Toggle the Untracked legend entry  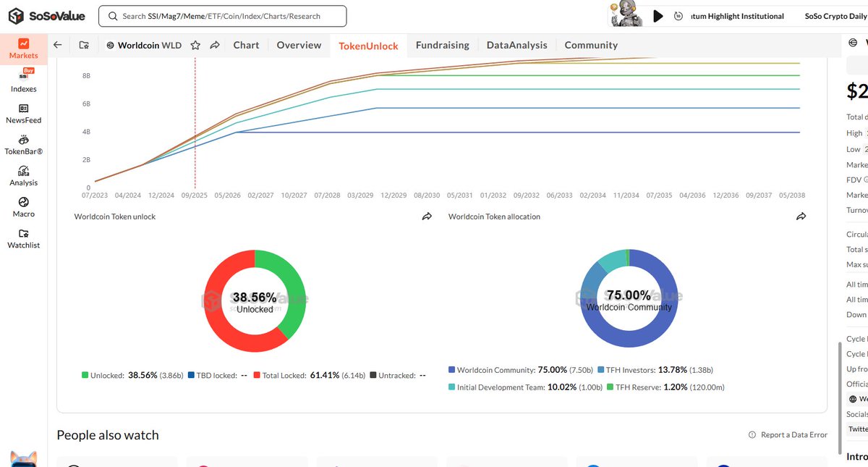tap(397, 375)
